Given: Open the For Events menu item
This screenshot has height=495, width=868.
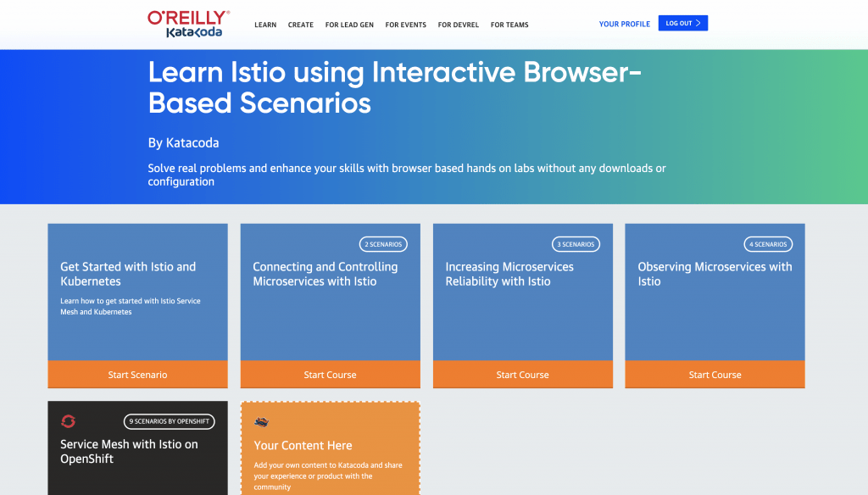Looking at the screenshot, I should pyautogui.click(x=406, y=25).
